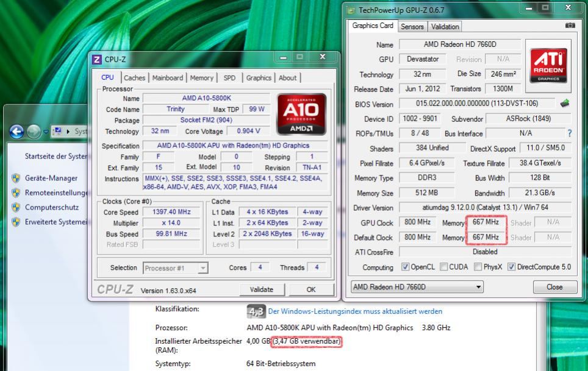Click the Bus Speed value 99.81 MHz
Viewport: 588px width, 371px height.
tap(171, 233)
